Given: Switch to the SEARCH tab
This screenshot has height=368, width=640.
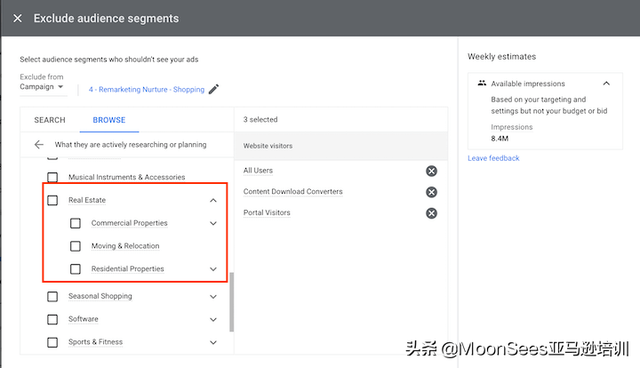Looking at the screenshot, I should (x=50, y=120).
